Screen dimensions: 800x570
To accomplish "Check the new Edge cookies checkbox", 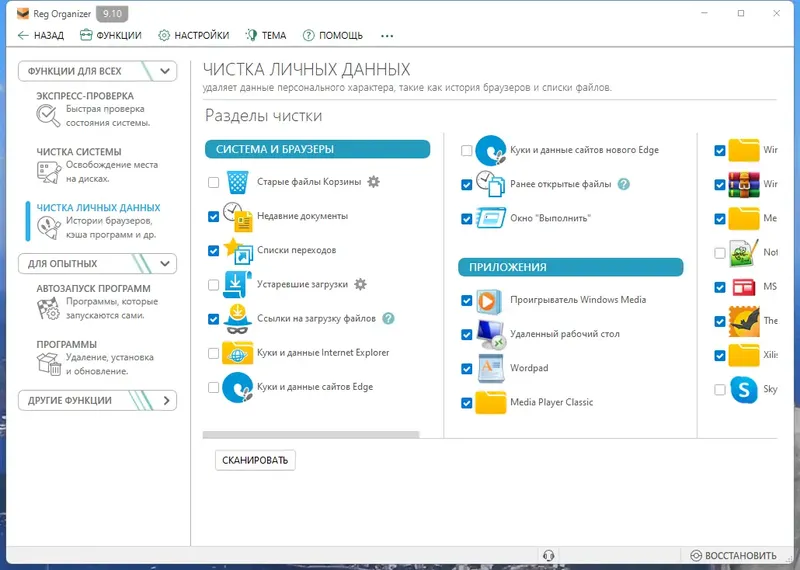I will click(466, 151).
